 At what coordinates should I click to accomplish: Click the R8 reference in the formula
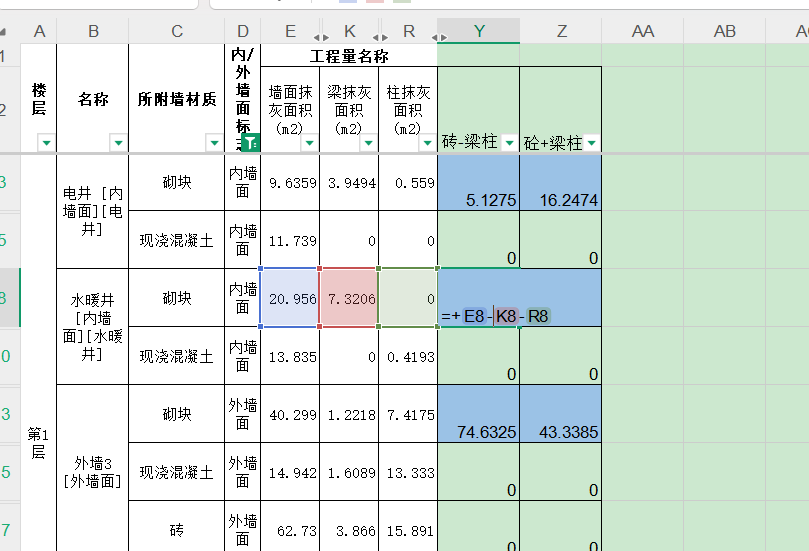[538, 316]
